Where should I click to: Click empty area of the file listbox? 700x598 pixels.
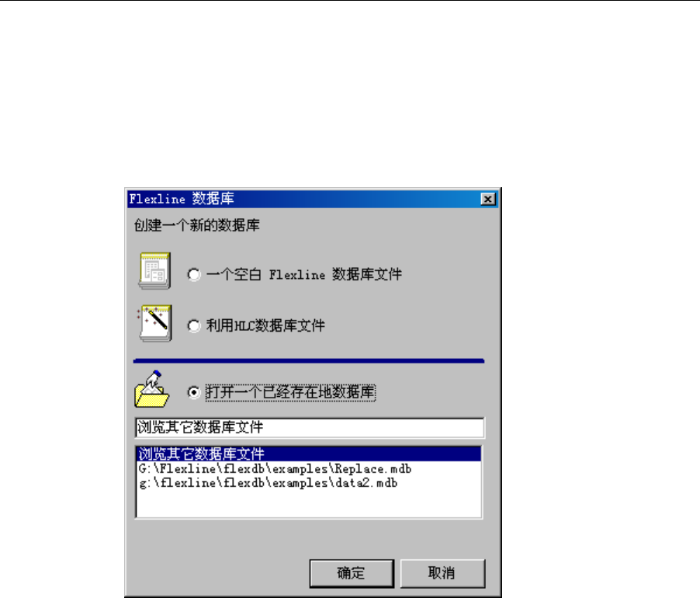tap(309, 503)
